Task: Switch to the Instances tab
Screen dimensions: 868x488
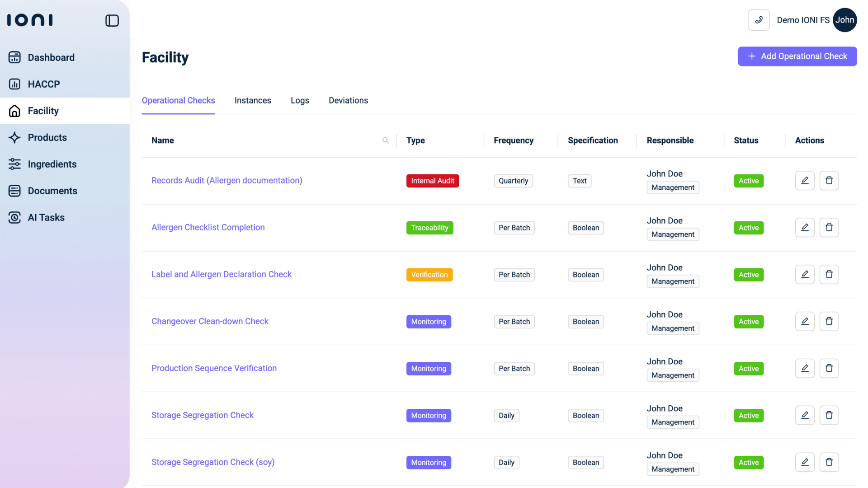Action: [x=253, y=100]
